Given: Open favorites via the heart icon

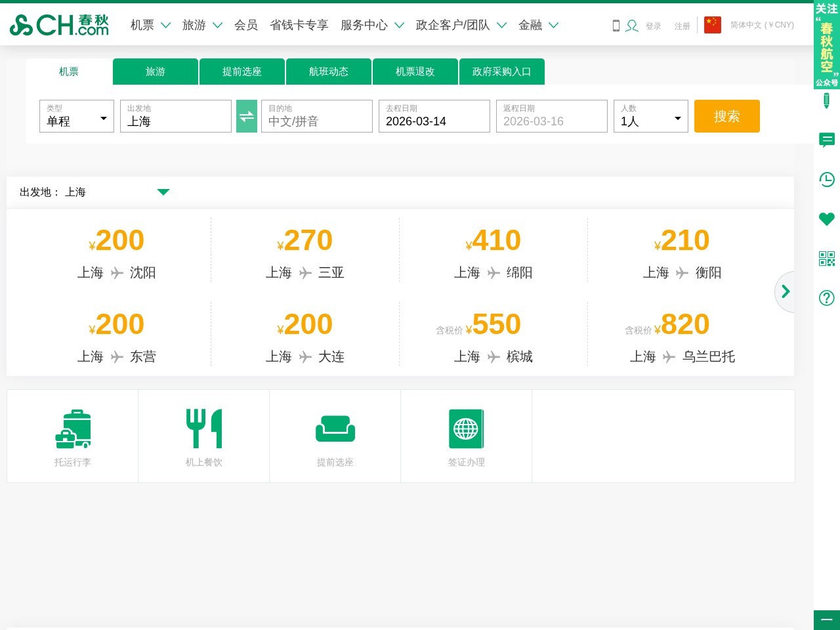Looking at the screenshot, I should pos(826,219).
